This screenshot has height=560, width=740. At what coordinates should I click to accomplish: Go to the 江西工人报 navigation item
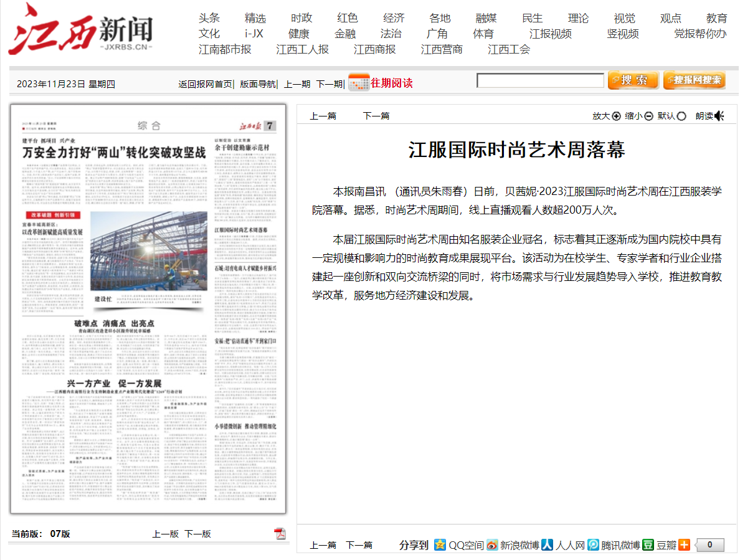pos(302,49)
